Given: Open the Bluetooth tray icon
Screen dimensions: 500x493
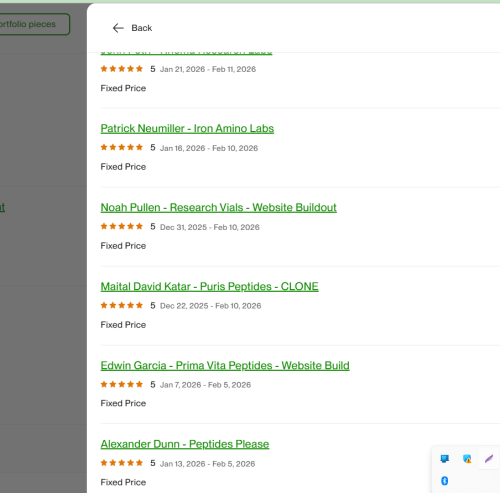Looking at the screenshot, I should 444,481.
